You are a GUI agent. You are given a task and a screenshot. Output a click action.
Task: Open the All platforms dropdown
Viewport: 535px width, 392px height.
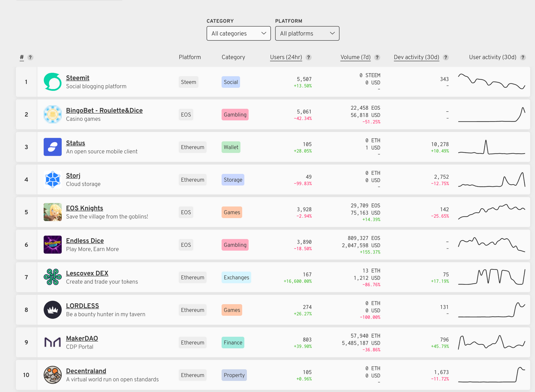pos(307,33)
